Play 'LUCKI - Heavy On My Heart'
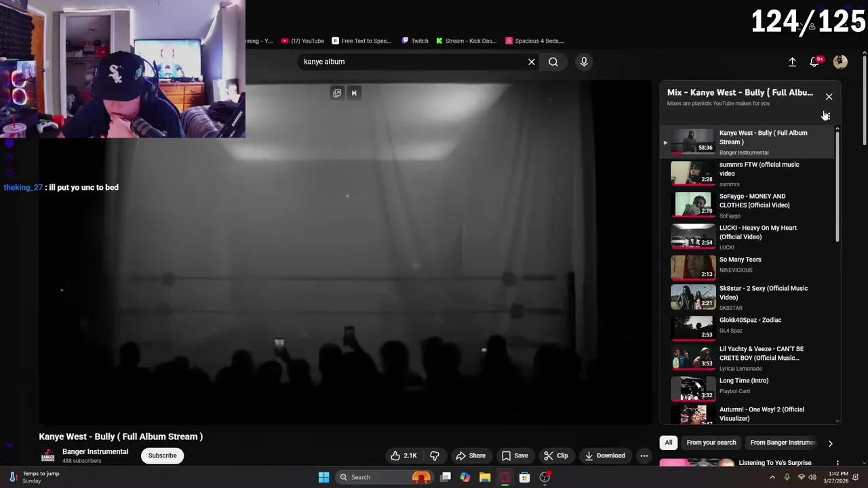This screenshot has height=488, width=868. 749,237
